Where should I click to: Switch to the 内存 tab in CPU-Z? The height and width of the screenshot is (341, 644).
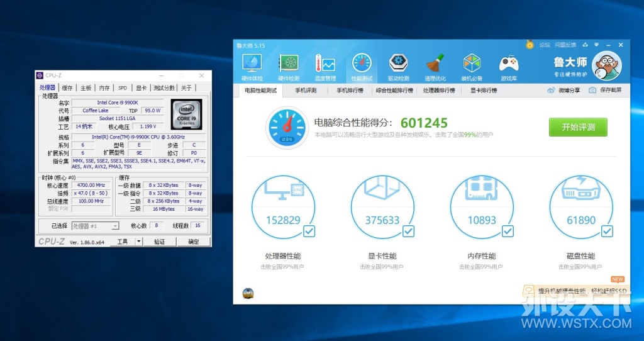click(104, 87)
